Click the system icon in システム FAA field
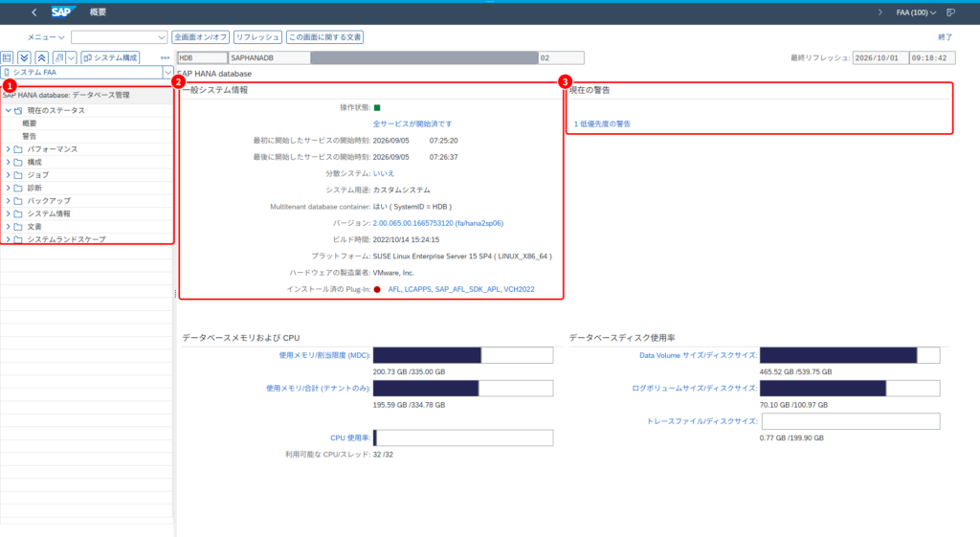Image resolution: width=980 pixels, height=537 pixels. 7,73
